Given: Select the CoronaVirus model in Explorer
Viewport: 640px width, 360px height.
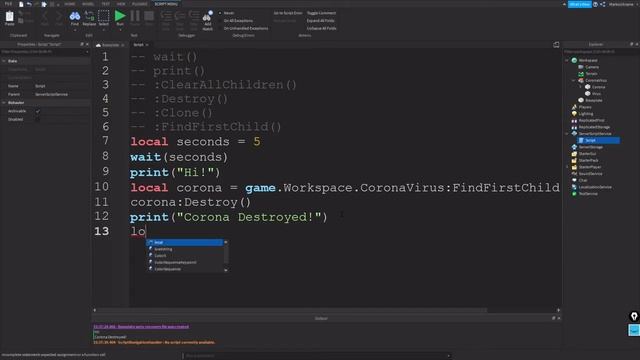Looking at the screenshot, I should pyautogui.click(x=593, y=80).
